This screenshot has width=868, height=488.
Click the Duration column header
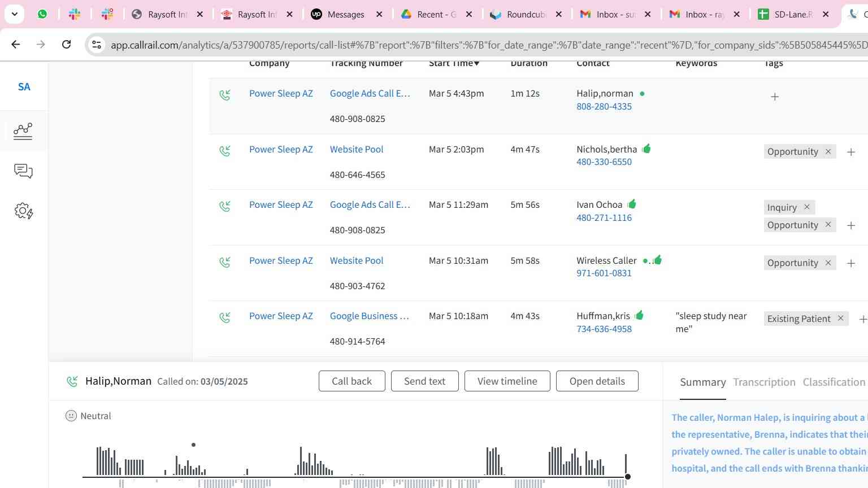point(529,63)
